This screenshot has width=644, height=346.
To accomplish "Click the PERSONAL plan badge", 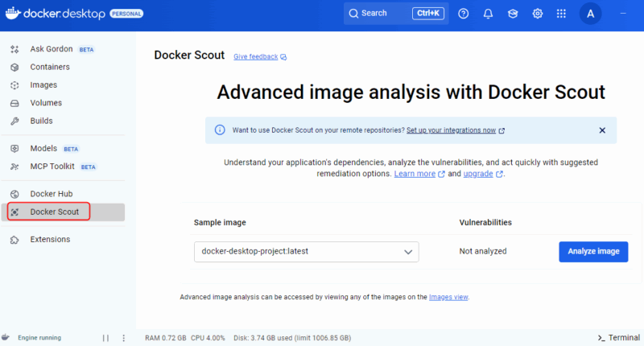I will pyautogui.click(x=126, y=14).
